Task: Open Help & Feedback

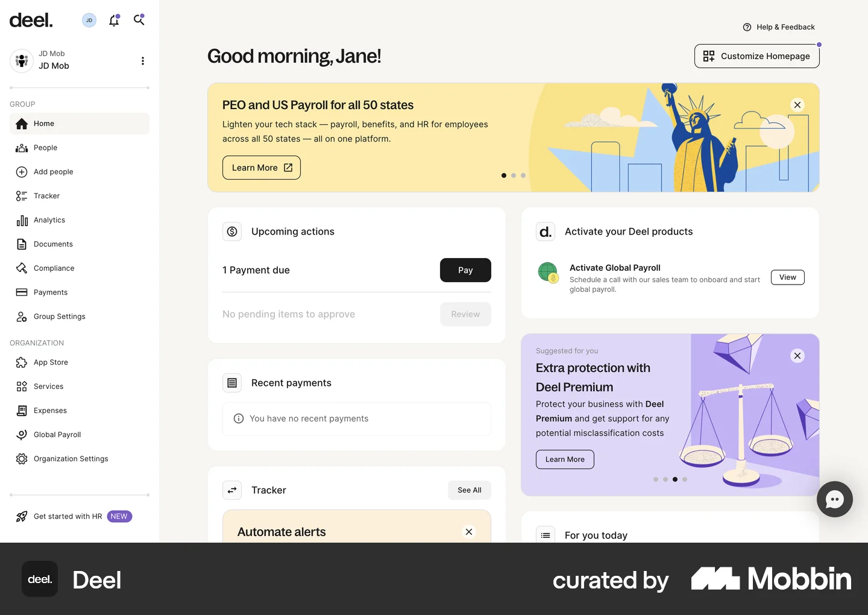Action: pyautogui.click(x=779, y=27)
